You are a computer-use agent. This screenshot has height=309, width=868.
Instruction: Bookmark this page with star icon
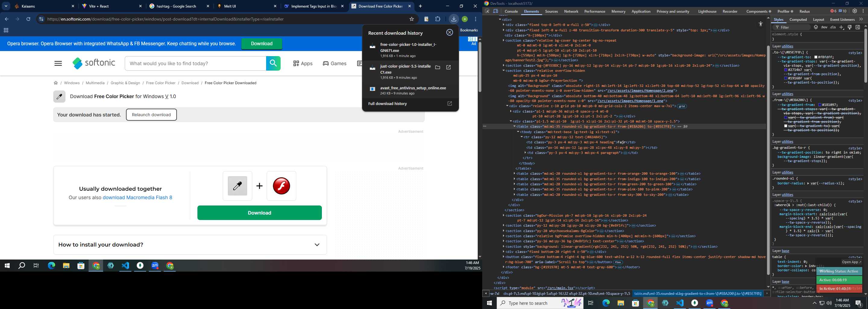point(411,19)
